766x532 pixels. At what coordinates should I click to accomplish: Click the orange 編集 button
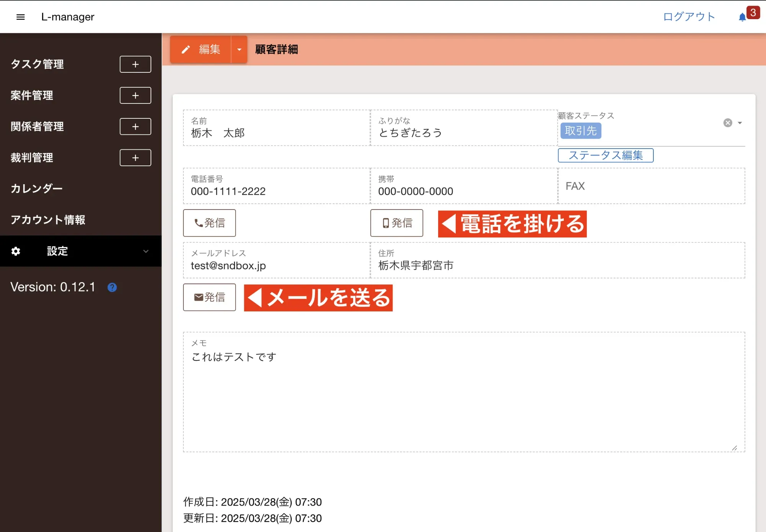[x=201, y=49]
